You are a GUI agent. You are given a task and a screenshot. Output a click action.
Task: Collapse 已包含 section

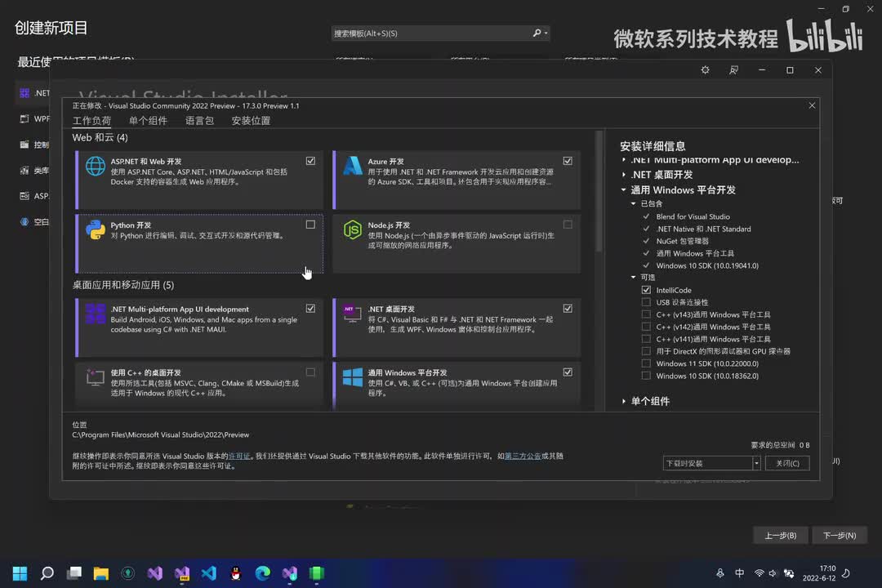[x=634, y=203]
